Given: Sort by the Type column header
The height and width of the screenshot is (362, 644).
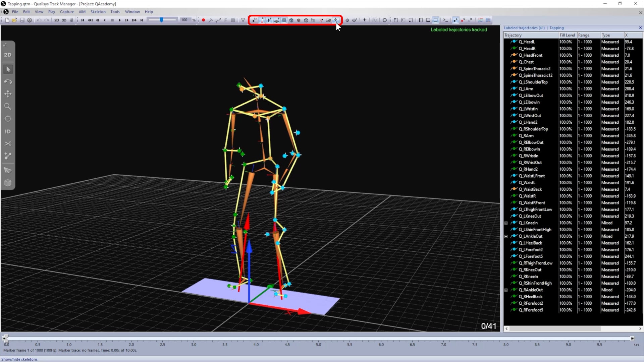Looking at the screenshot, I should pos(612,35).
